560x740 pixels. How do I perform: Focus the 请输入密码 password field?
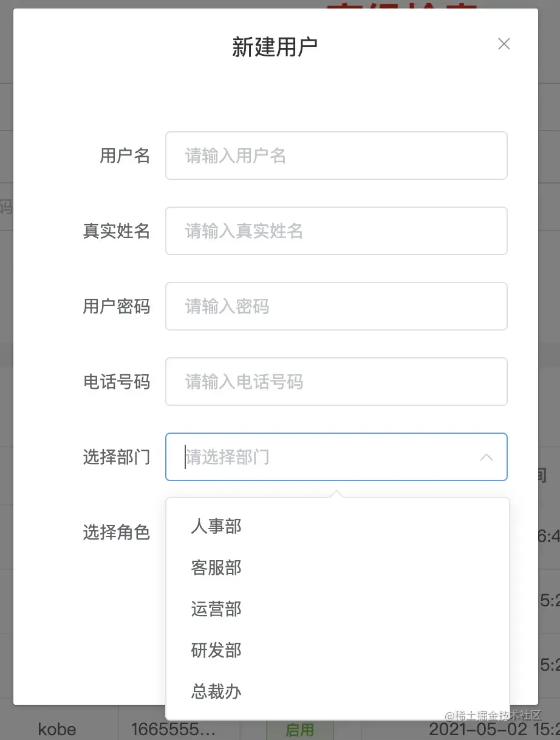tap(336, 306)
